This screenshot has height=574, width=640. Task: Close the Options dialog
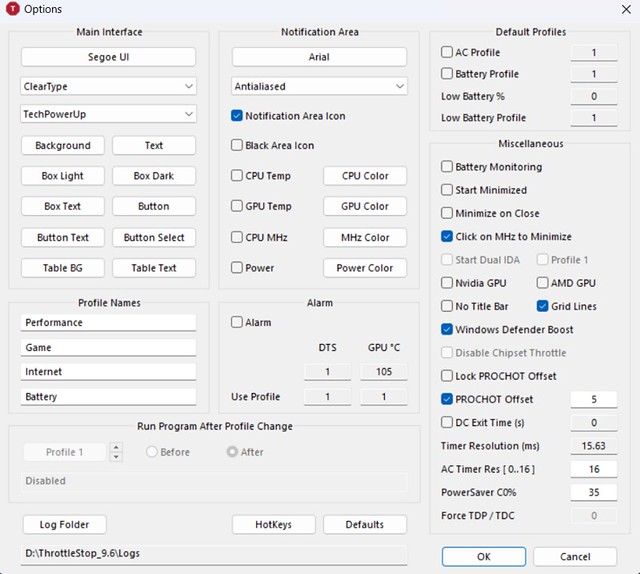point(626,9)
